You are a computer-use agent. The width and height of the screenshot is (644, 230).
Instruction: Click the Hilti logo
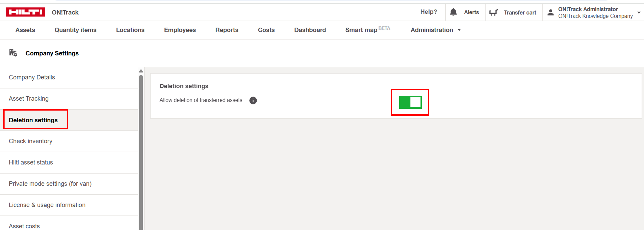(25, 12)
